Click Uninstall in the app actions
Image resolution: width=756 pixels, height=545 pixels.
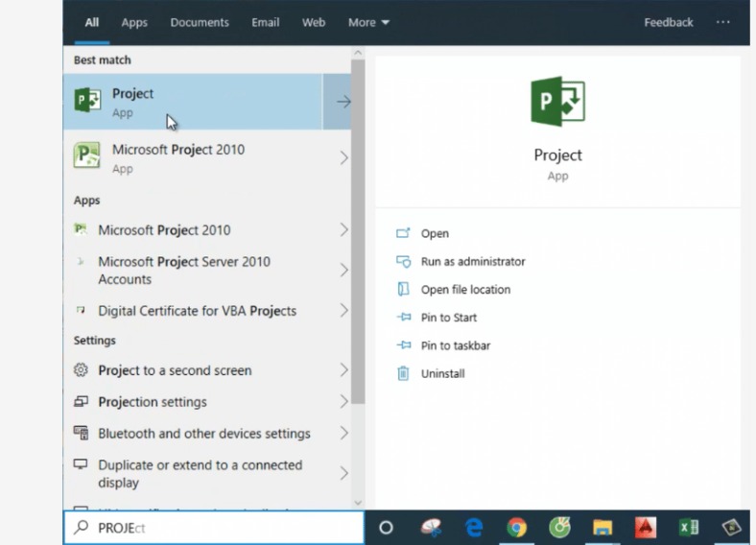tap(442, 373)
